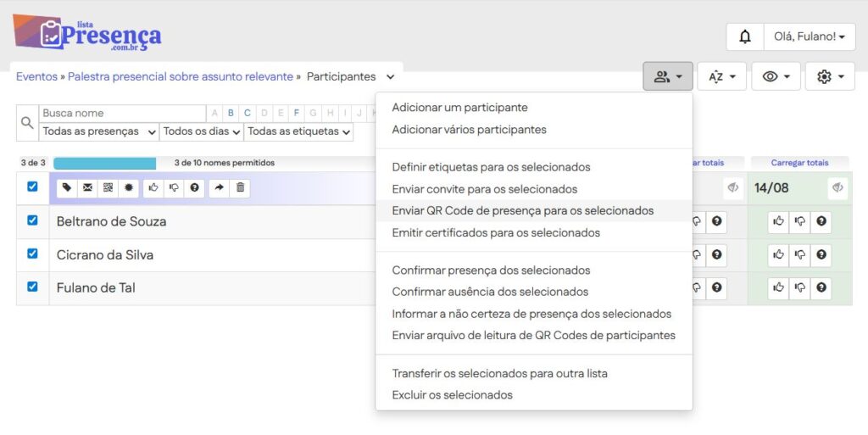Mark Fulano de Tal present on 14/08
The height and width of the screenshot is (435, 868).
click(779, 288)
